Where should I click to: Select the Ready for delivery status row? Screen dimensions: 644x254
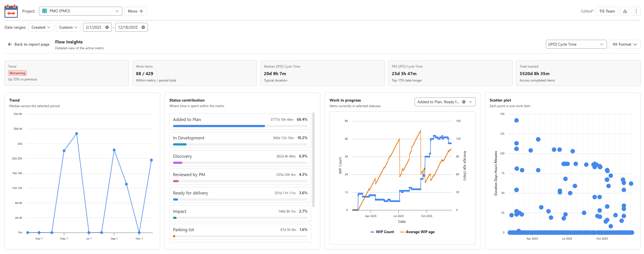pos(240,195)
